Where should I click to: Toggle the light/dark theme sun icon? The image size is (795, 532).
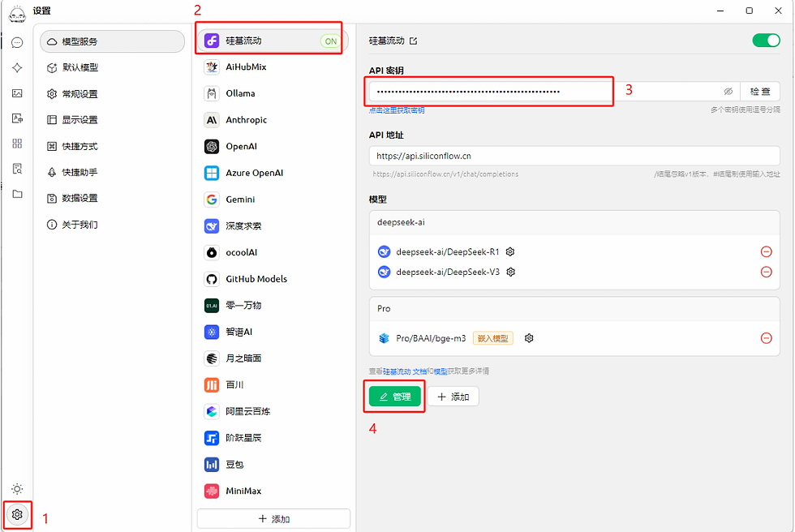pyautogui.click(x=17, y=489)
